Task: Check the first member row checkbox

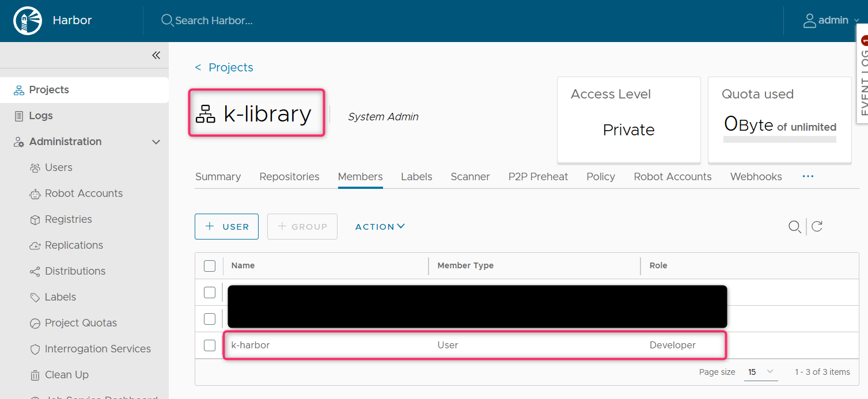Action: click(x=210, y=292)
